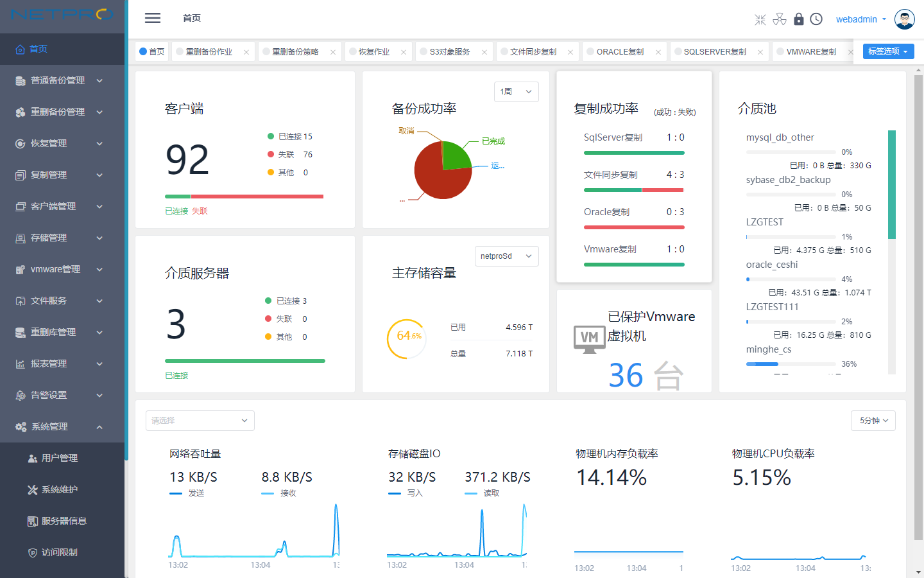
Task: Click the 报表管理 chart icon
Action: [21, 363]
